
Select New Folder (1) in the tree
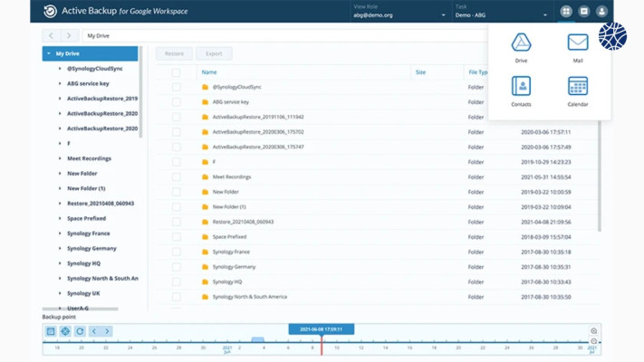point(86,188)
